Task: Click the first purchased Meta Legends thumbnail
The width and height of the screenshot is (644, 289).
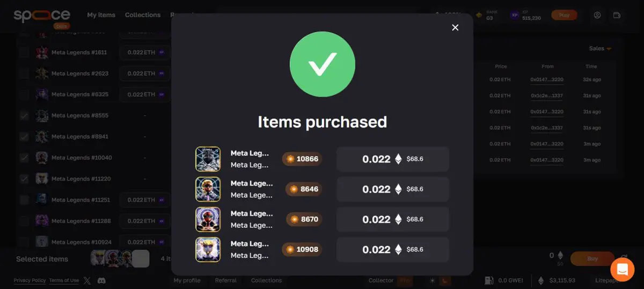Action: click(208, 159)
